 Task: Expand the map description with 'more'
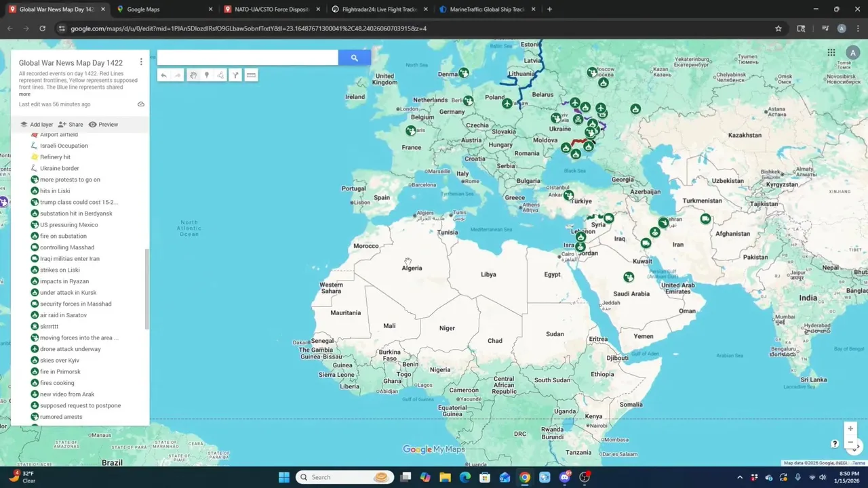point(24,94)
